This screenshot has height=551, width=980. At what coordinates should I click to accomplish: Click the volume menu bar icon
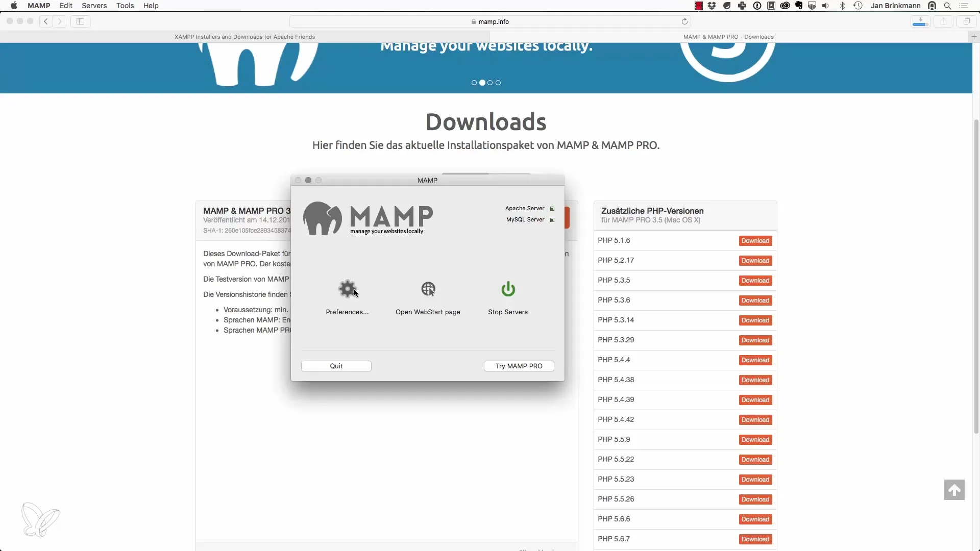click(x=825, y=6)
